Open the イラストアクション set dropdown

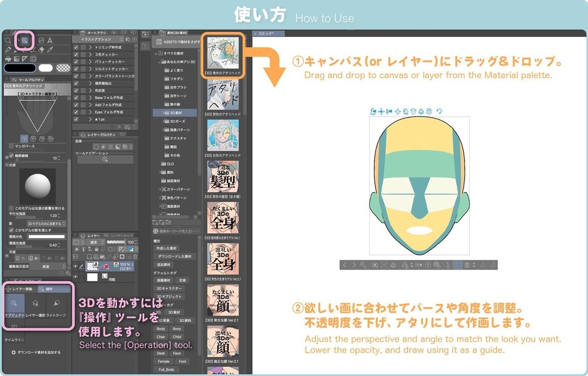[x=98, y=40]
